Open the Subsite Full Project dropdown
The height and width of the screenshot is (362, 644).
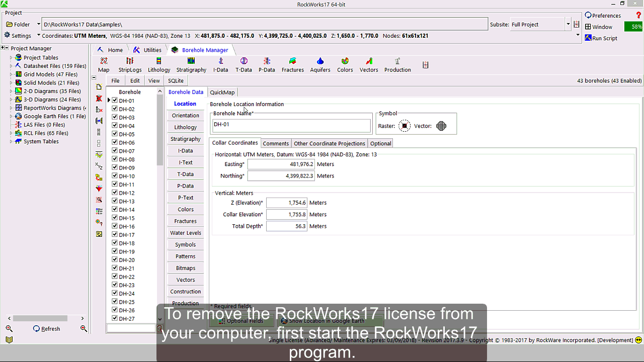568,24
